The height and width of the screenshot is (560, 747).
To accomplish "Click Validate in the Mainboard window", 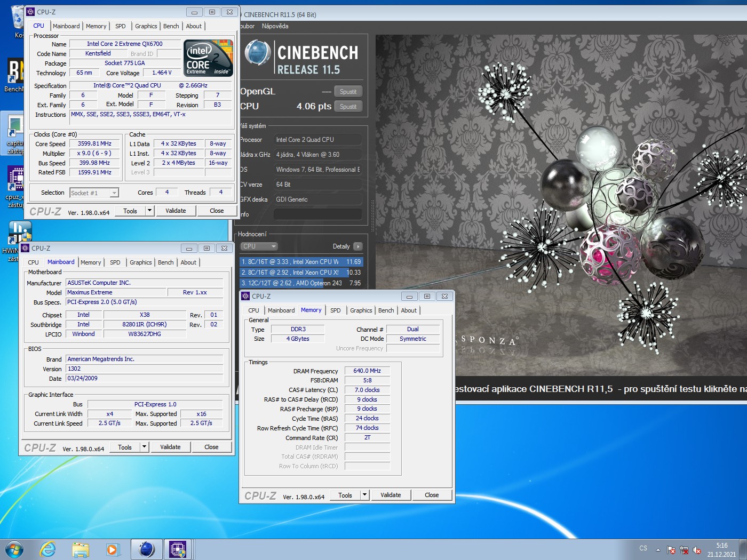I will pyautogui.click(x=170, y=447).
